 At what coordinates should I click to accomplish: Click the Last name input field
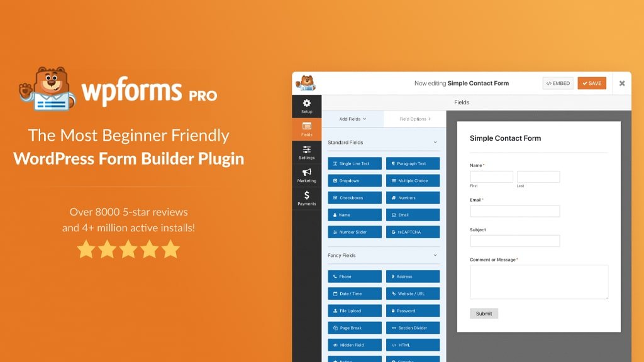pyautogui.click(x=538, y=177)
